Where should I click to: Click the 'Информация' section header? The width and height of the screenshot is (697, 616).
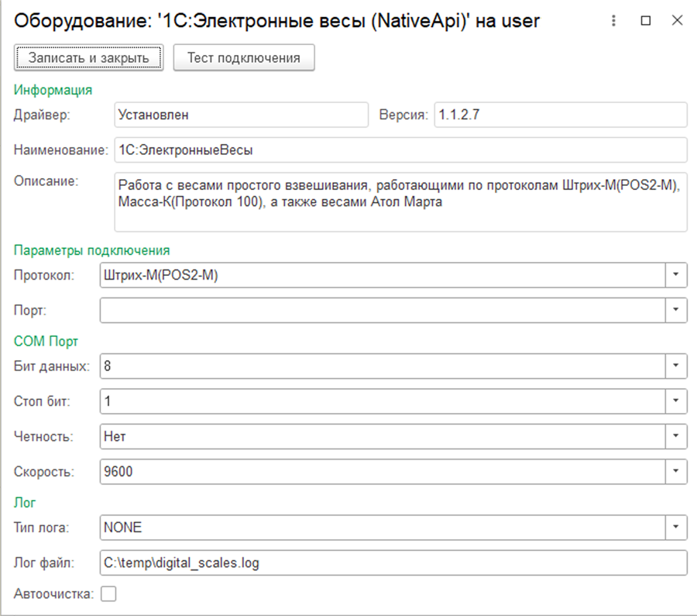pyautogui.click(x=53, y=90)
